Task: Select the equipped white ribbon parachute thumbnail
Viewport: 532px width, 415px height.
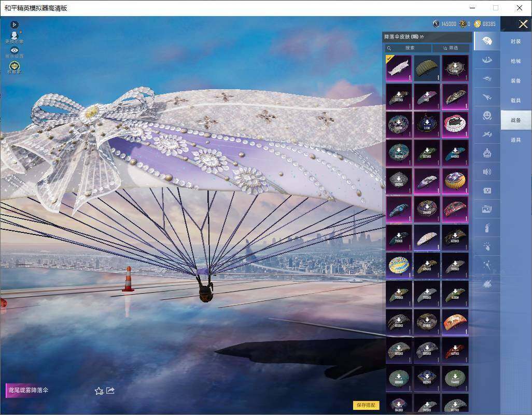Action: click(399, 68)
